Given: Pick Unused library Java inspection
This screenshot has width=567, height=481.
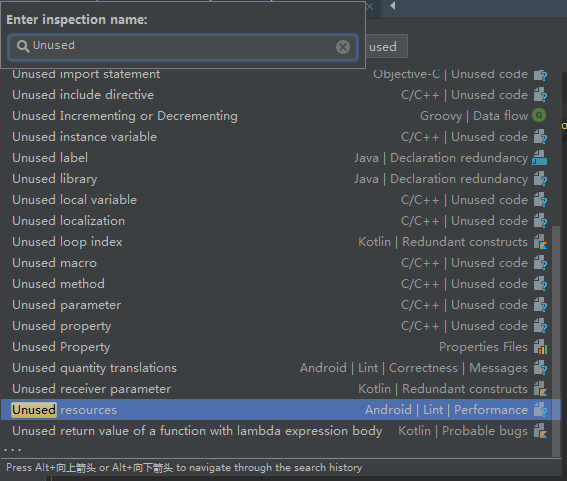Looking at the screenshot, I should click(277, 179).
